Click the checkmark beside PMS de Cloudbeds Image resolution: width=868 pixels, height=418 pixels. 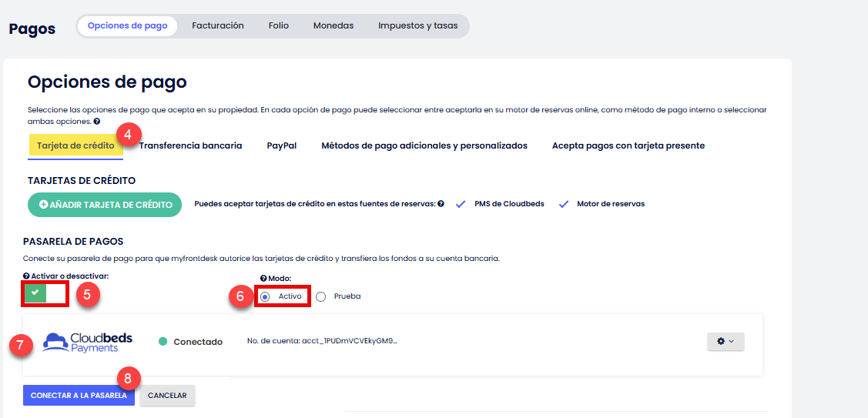(x=461, y=204)
